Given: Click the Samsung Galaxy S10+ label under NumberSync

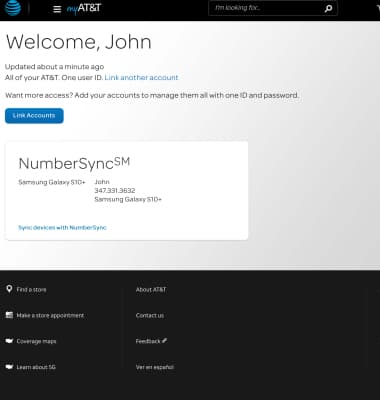Looking at the screenshot, I should click(52, 182).
